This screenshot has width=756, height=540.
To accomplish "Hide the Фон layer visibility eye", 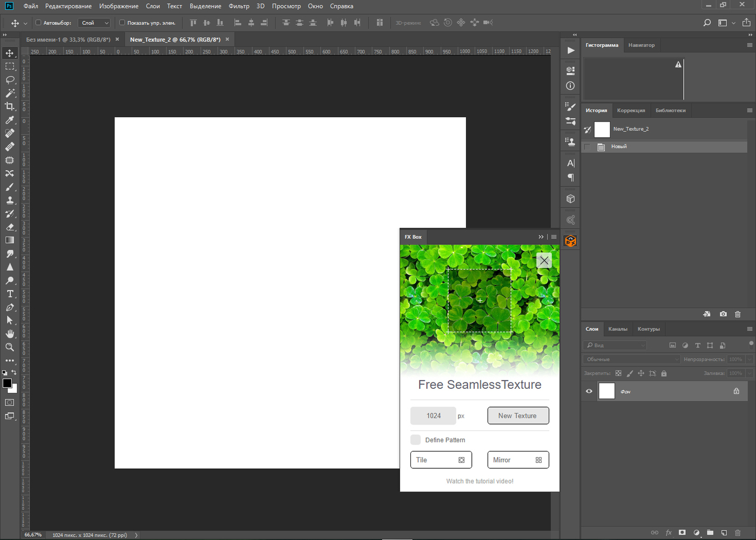I will [x=589, y=391].
